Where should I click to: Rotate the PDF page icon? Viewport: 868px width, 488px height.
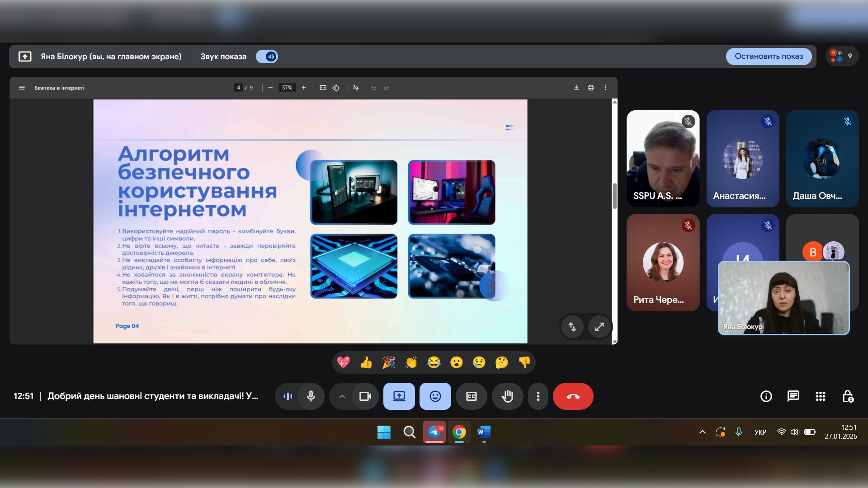point(336,88)
